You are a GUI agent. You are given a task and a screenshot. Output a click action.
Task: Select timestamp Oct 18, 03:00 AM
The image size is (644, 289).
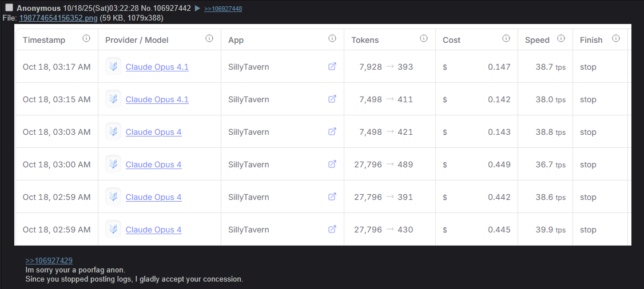pos(57,165)
